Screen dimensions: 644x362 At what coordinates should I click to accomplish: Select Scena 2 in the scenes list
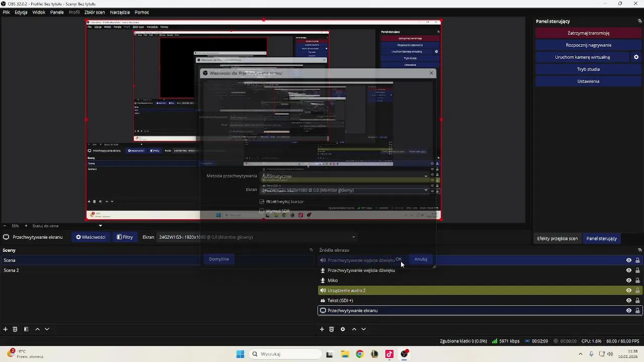158,270
